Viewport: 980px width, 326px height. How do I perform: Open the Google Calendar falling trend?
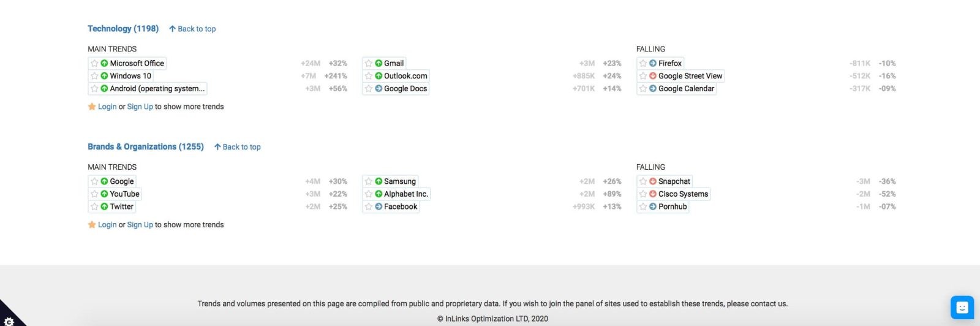point(686,89)
